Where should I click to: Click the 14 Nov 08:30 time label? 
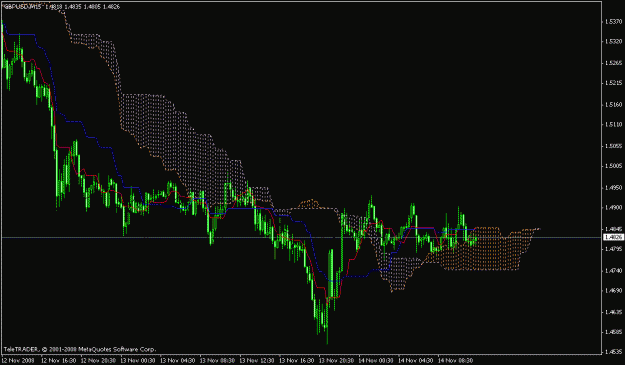pyautogui.click(x=455, y=360)
